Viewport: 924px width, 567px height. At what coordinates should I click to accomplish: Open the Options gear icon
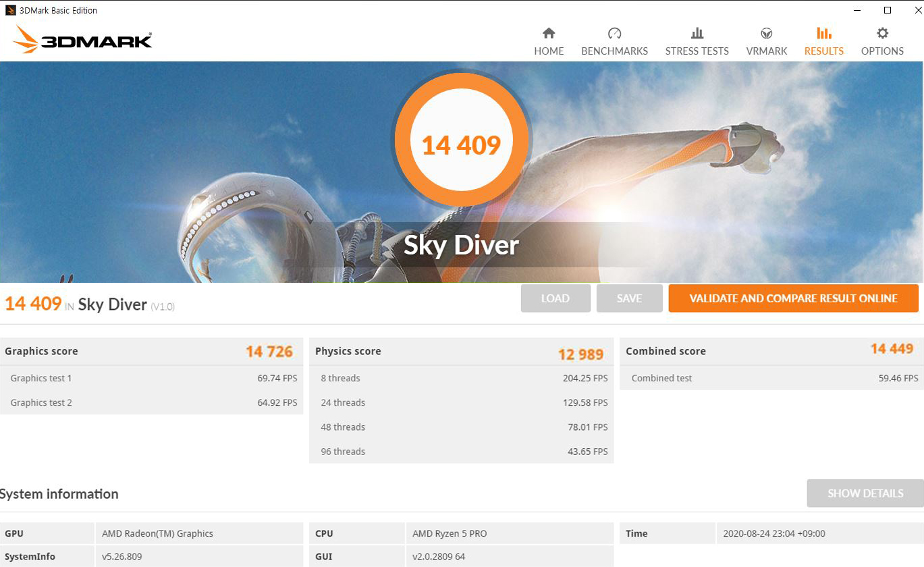(882, 33)
